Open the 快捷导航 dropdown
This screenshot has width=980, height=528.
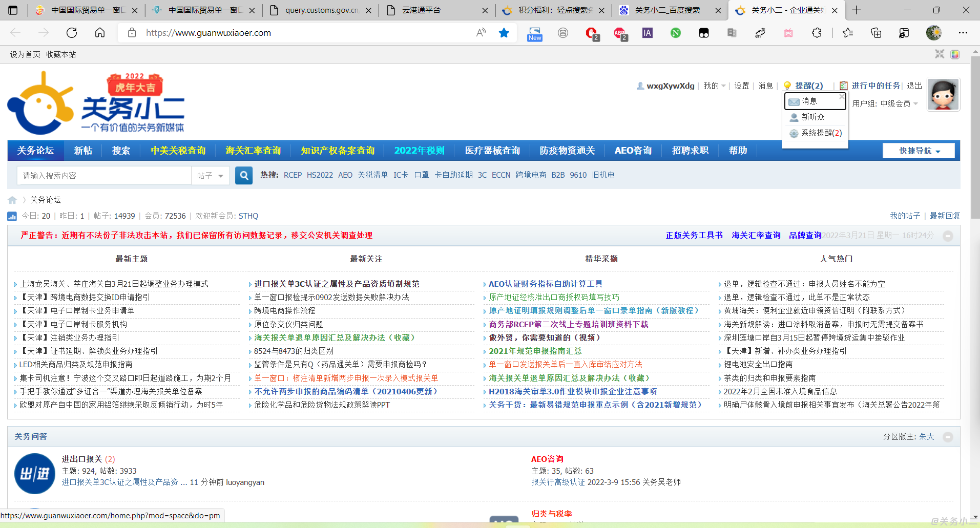pyautogui.click(x=919, y=151)
